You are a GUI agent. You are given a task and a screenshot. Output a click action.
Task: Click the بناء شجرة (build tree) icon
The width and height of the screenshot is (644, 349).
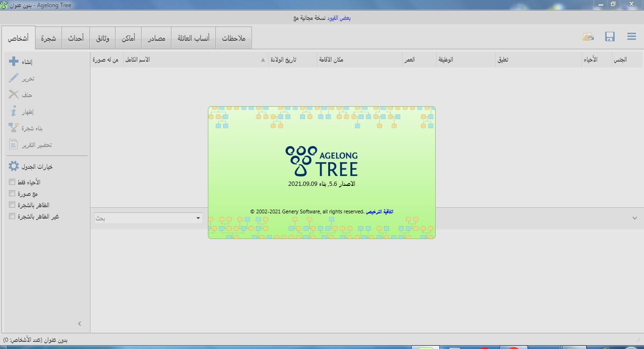14,128
